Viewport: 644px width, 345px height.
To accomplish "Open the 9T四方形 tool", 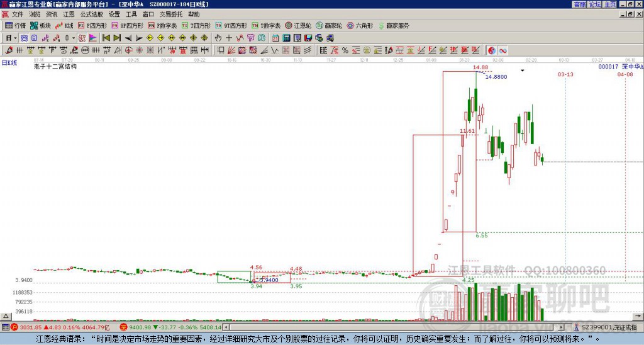I will (231, 25).
